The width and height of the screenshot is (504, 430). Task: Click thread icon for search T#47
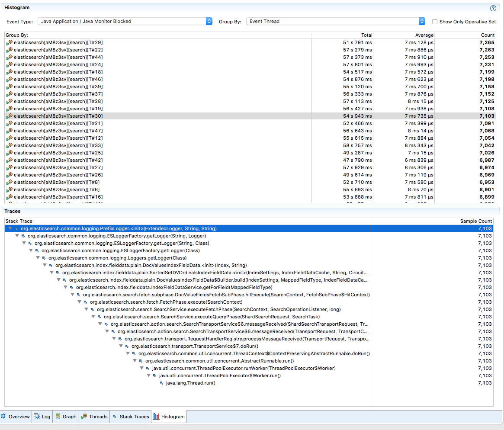coord(10,131)
